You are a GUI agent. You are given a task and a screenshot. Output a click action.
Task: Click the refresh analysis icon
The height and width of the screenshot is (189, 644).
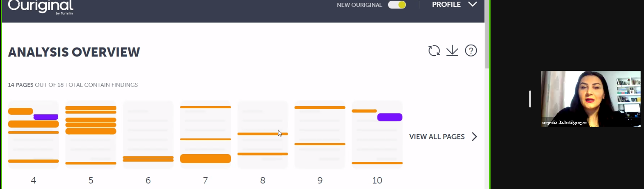click(434, 51)
